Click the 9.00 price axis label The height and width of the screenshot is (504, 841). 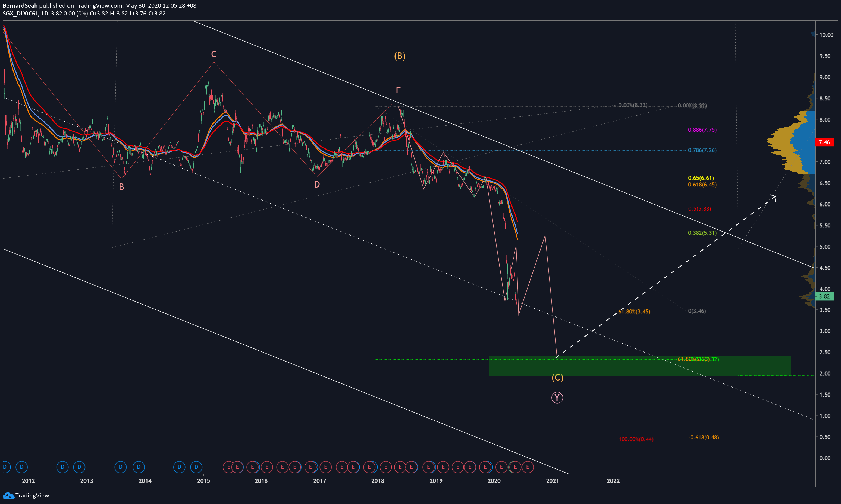pos(825,77)
